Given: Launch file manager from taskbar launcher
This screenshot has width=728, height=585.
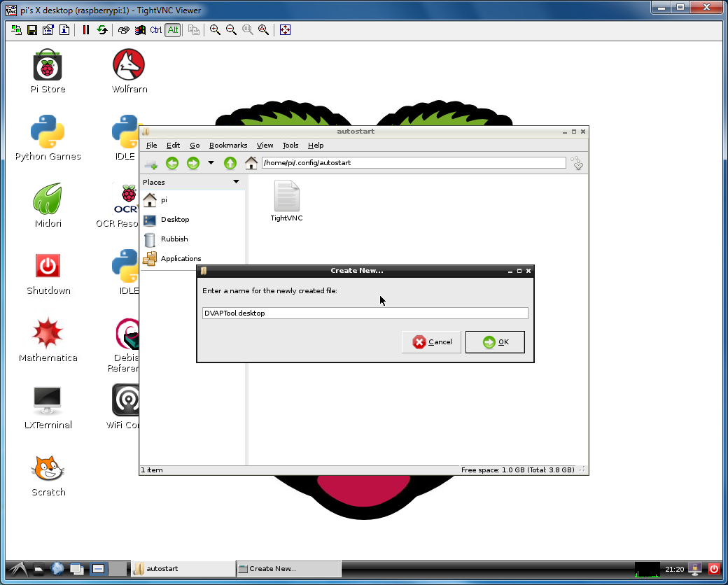Looking at the screenshot, I should point(39,569).
